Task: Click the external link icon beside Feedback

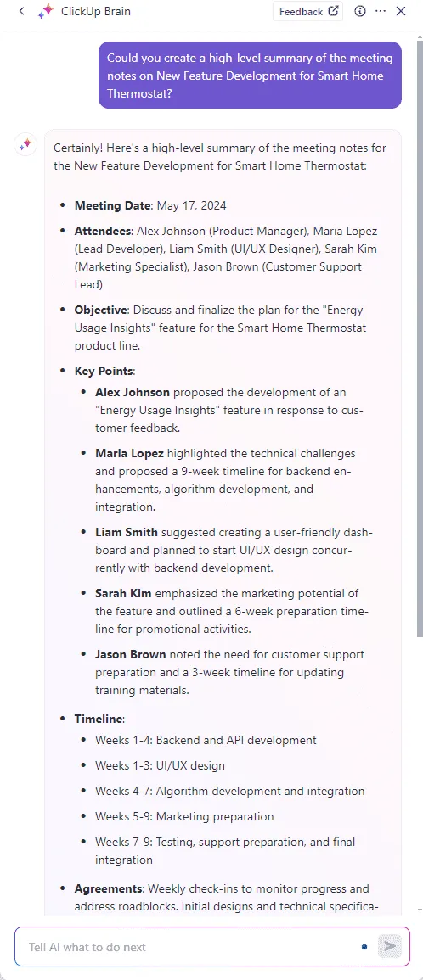Action: click(334, 11)
